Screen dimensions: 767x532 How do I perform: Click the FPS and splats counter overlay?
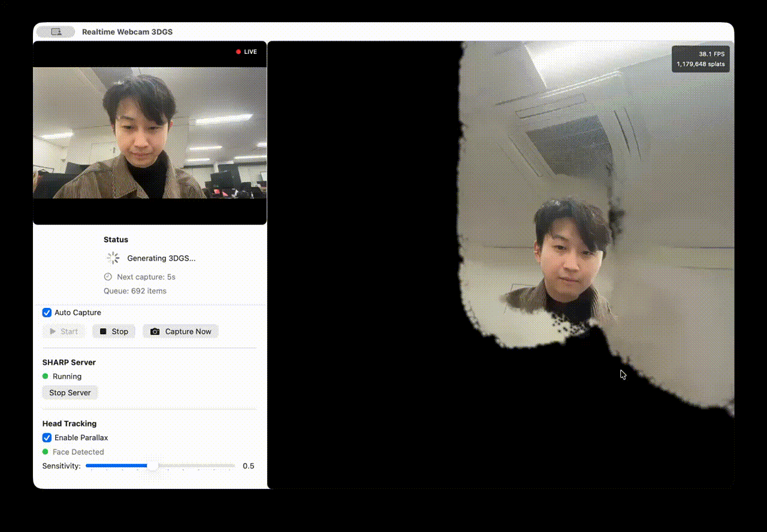[x=700, y=58]
